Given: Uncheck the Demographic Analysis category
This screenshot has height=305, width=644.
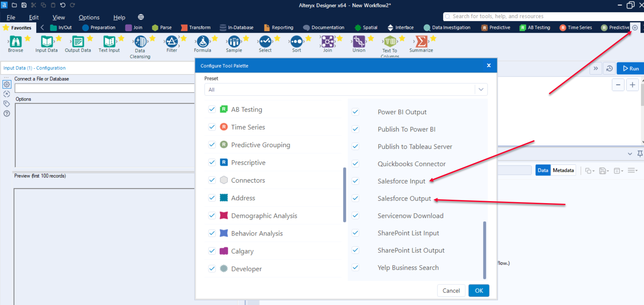Looking at the screenshot, I should pyautogui.click(x=212, y=215).
